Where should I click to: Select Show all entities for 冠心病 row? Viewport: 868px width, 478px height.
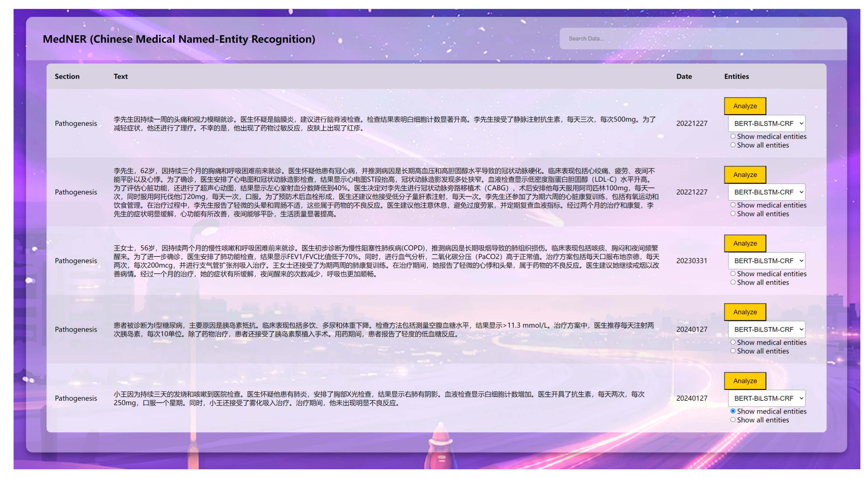click(x=733, y=214)
